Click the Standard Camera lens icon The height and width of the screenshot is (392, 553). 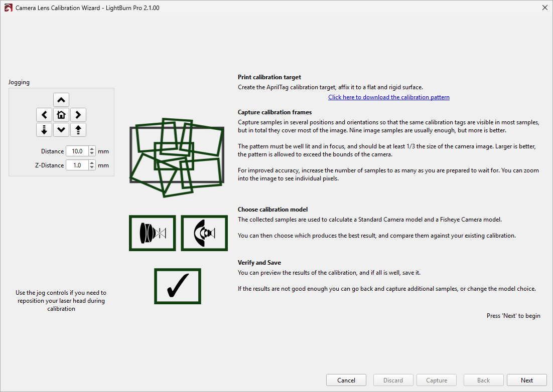click(153, 233)
